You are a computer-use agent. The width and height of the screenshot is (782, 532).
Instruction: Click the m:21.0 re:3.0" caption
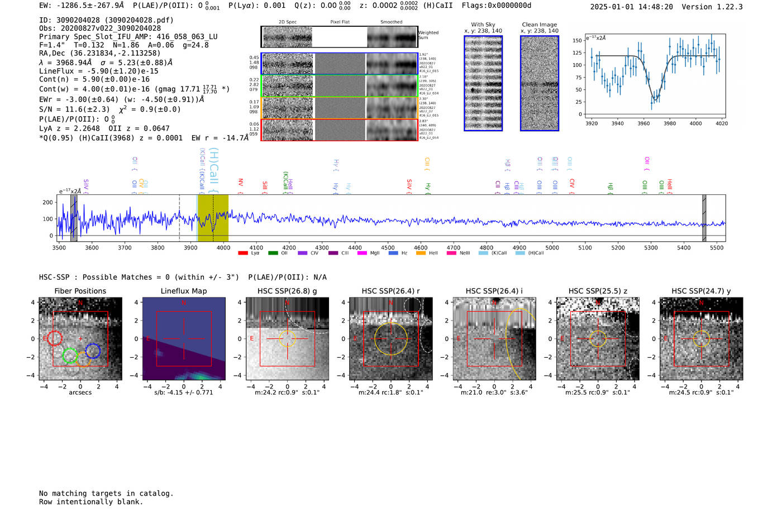tap(494, 392)
